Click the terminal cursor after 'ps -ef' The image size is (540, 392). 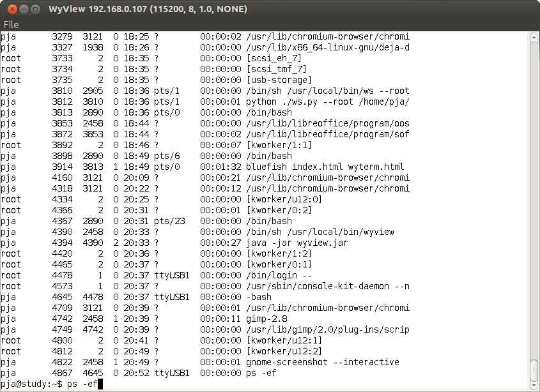point(100,384)
